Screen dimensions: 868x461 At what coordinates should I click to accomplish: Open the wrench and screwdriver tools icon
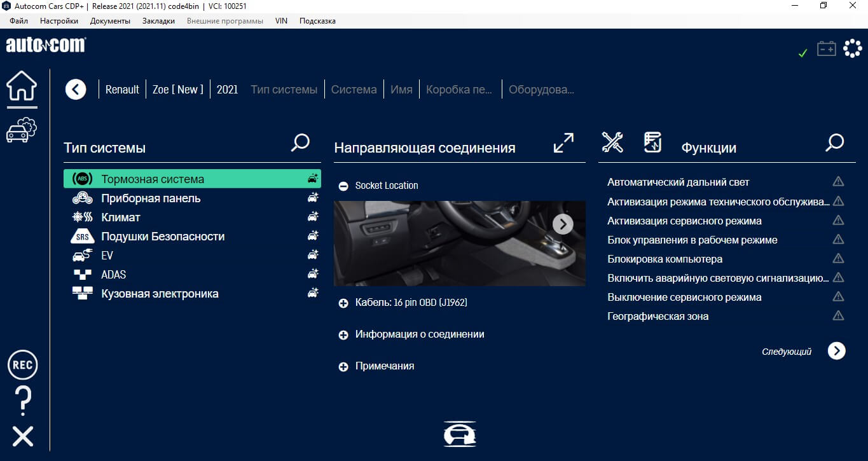coord(612,142)
